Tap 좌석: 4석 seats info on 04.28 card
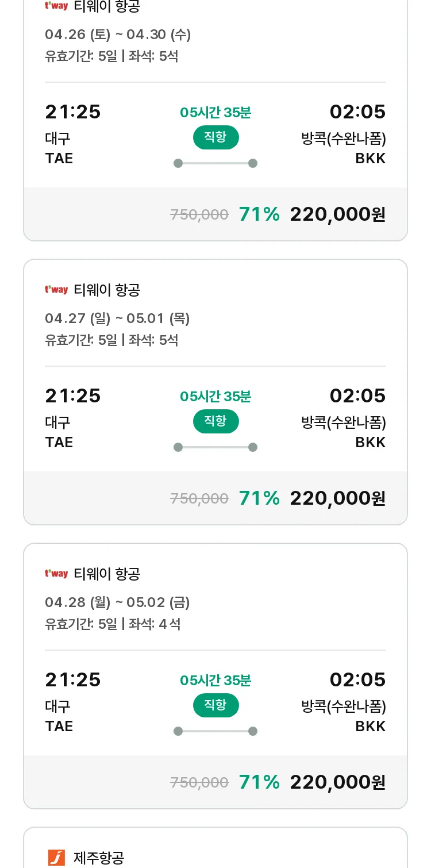 click(x=155, y=624)
